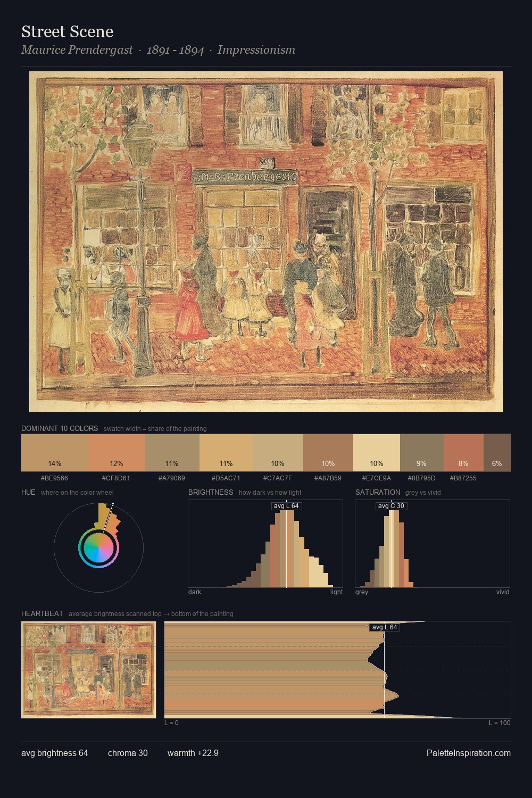This screenshot has width=532, height=798.
Task: Click 'how dark vs how light' caption
Action: coord(270,493)
